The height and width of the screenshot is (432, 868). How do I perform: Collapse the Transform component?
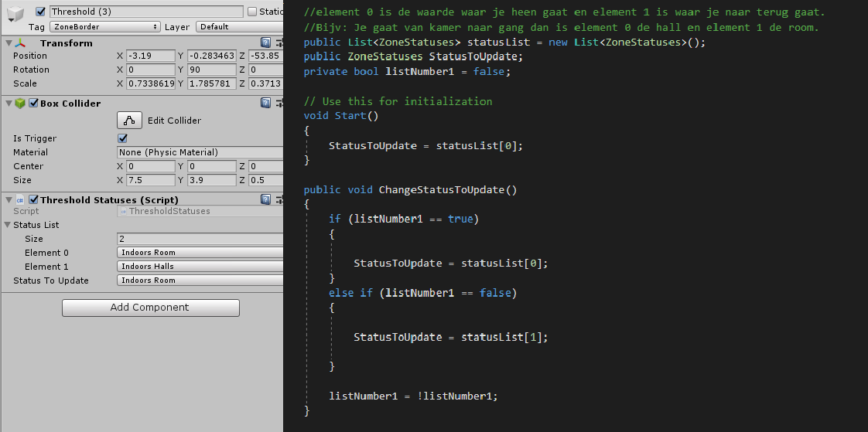9,43
